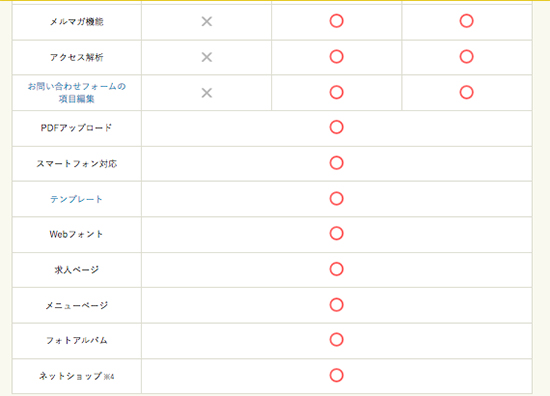
Task: Click the gray X in お問い合わせフォーム row
Action: [207, 93]
